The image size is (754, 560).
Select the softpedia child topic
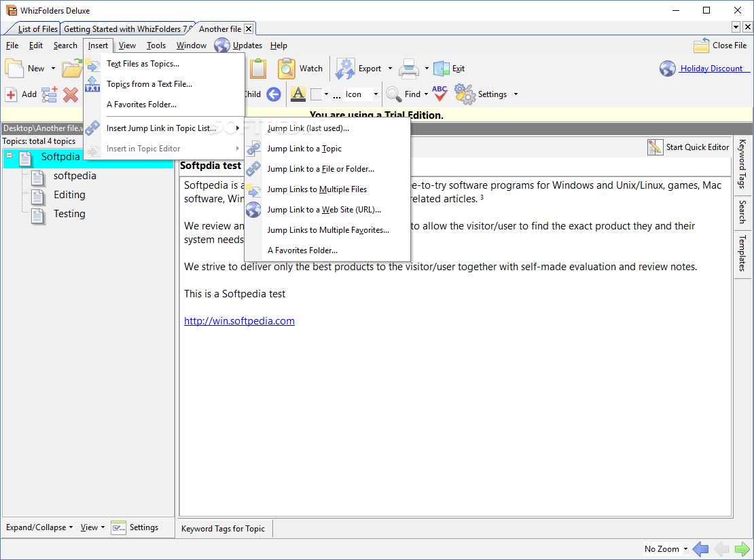[x=75, y=175]
